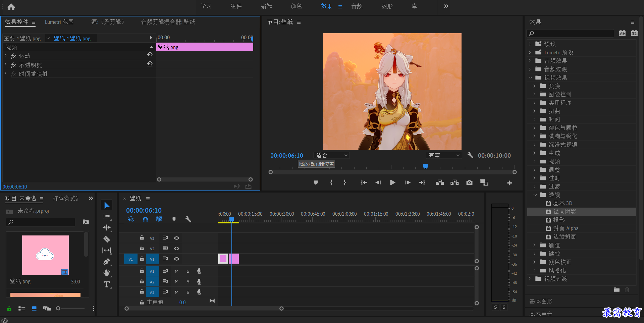Image resolution: width=644 pixels, height=323 pixels.
Task: Select the Track Select Forward tool
Action: (107, 216)
